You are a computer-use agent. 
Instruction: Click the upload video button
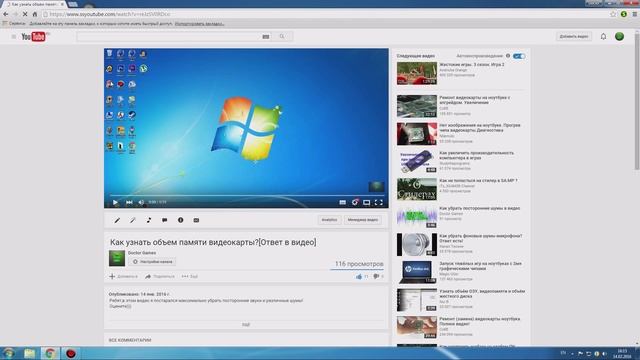(x=573, y=37)
